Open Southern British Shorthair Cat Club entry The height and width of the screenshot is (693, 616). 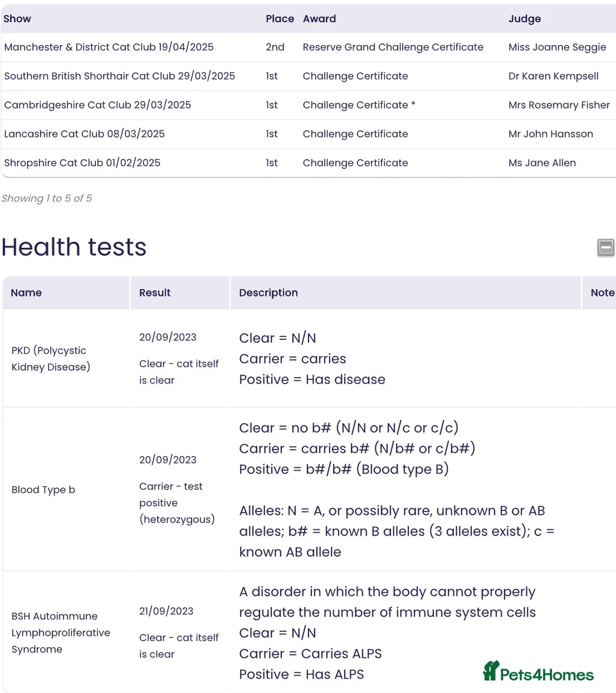pos(120,76)
